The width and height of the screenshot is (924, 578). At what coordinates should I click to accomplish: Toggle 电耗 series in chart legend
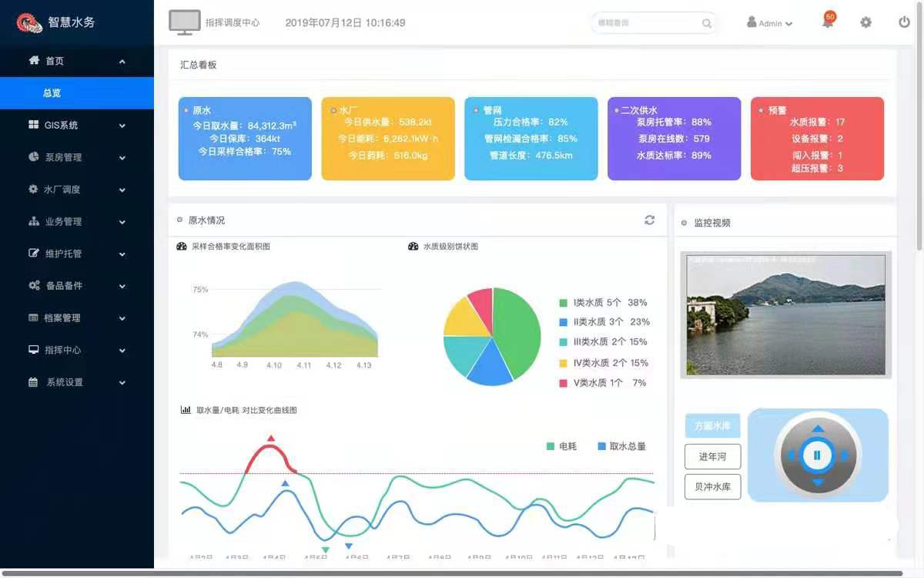[x=561, y=446]
